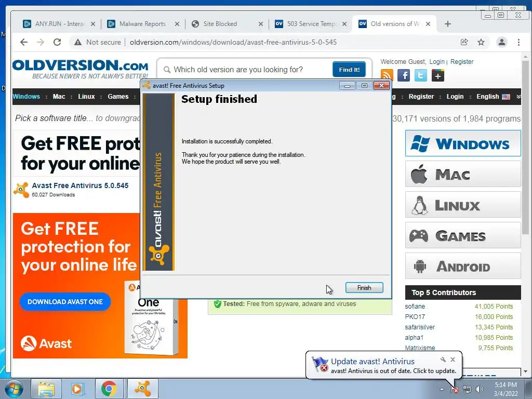Select Mac in the site navigation bar
The width and height of the screenshot is (532, 399).
[59, 96]
